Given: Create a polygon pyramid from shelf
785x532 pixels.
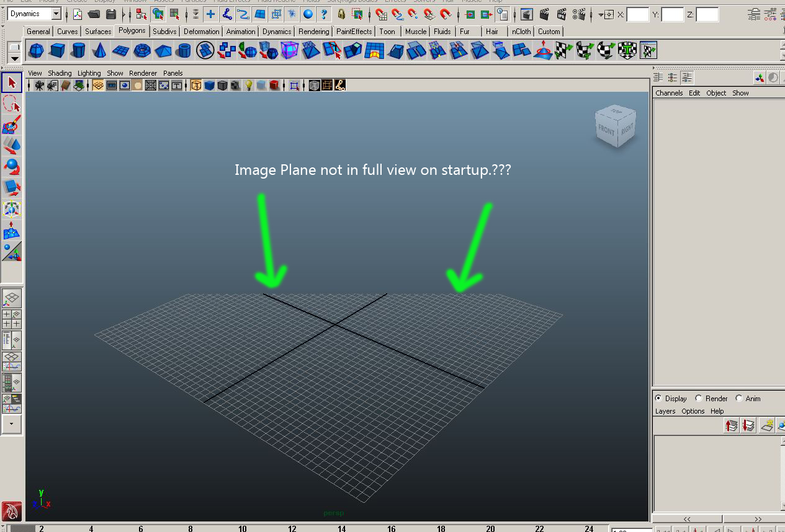Looking at the screenshot, I should (163, 50).
